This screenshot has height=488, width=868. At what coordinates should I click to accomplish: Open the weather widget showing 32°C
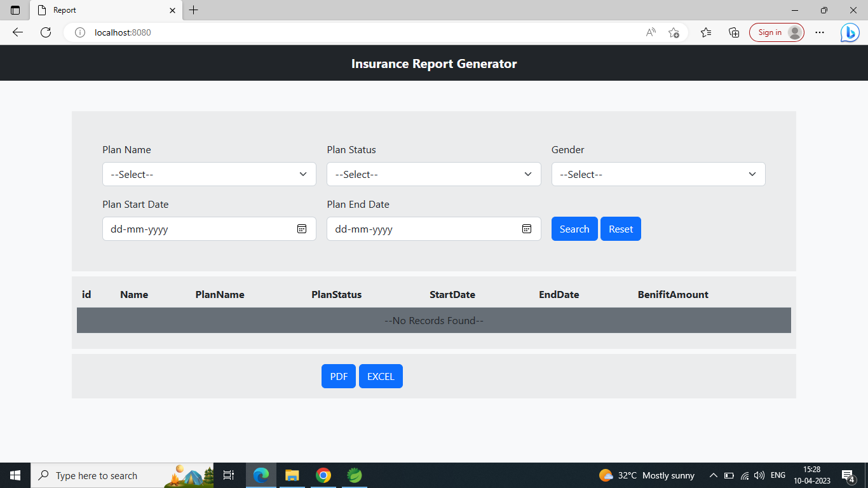(x=646, y=475)
